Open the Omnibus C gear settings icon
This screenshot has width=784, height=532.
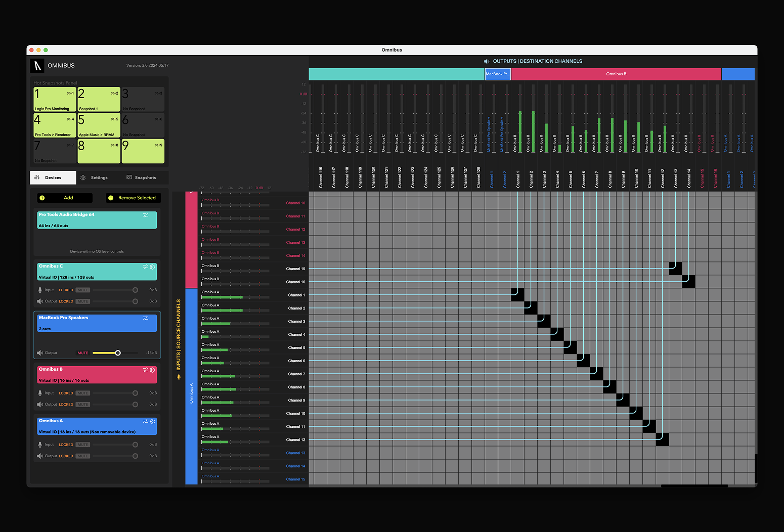coord(152,267)
